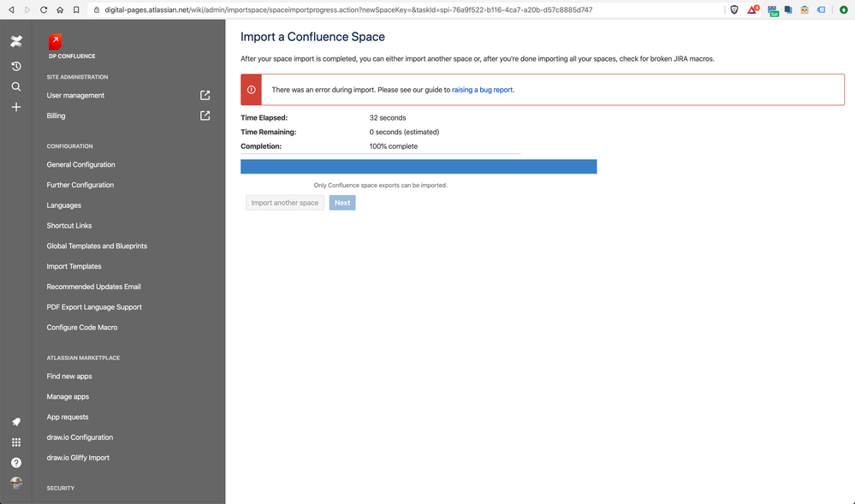Open Shortcut Links settings
The image size is (855, 504).
69,225
